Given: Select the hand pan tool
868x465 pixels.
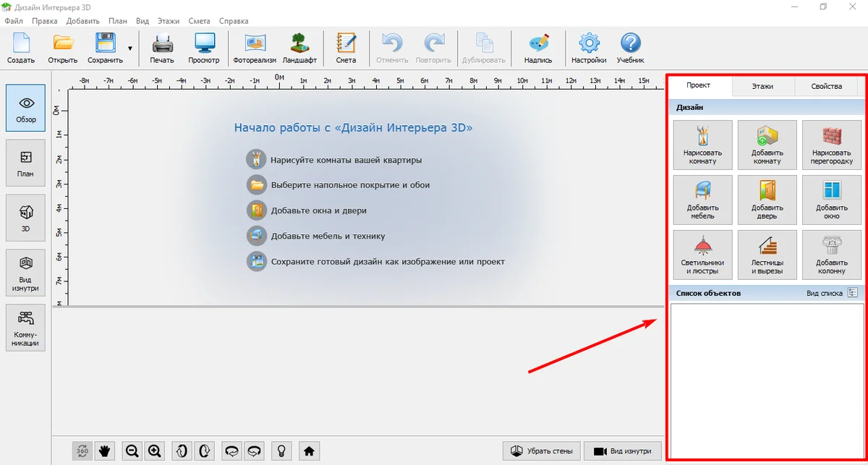Looking at the screenshot, I should click(x=105, y=451).
